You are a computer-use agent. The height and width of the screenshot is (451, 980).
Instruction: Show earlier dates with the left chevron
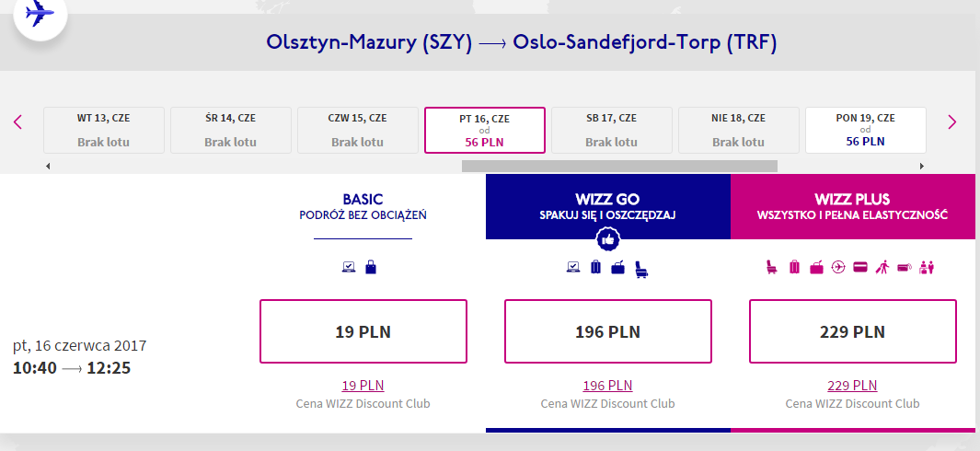[17, 121]
